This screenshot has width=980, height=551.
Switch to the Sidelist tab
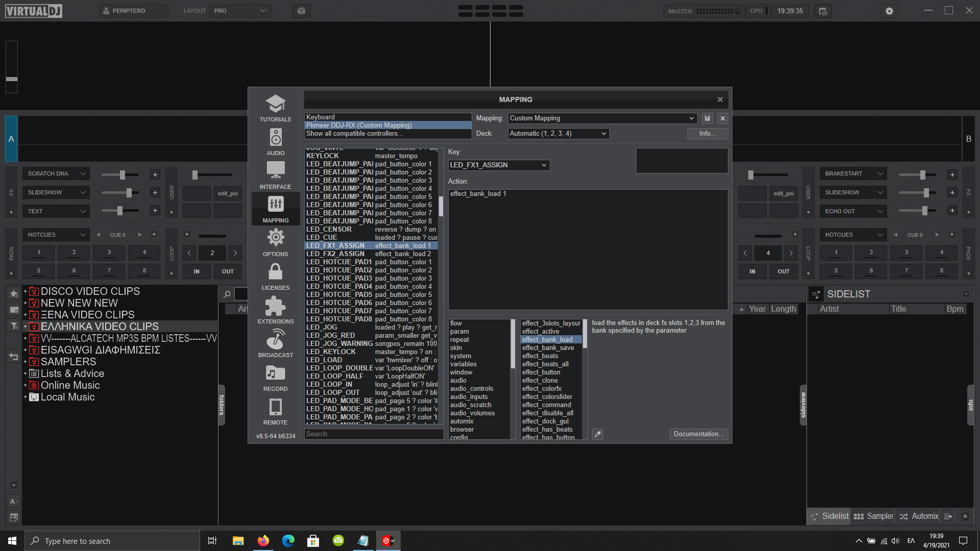(x=829, y=516)
